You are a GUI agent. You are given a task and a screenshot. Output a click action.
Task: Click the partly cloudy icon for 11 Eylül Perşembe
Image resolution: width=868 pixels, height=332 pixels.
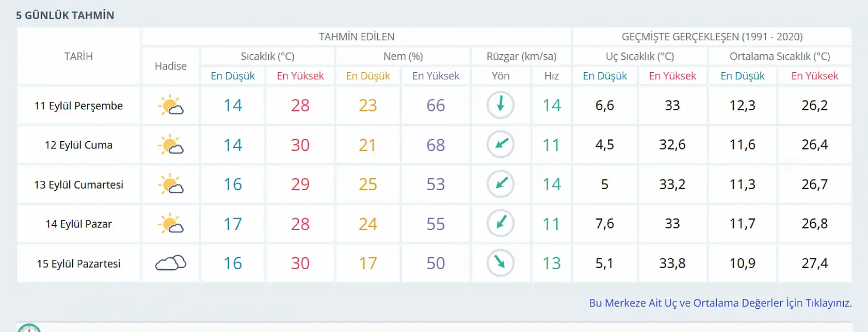pos(171,105)
